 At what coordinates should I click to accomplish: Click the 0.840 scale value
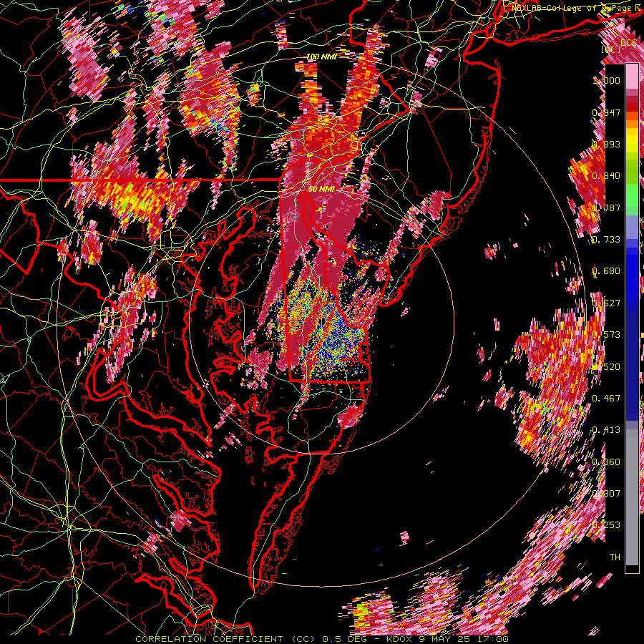[x=606, y=175]
